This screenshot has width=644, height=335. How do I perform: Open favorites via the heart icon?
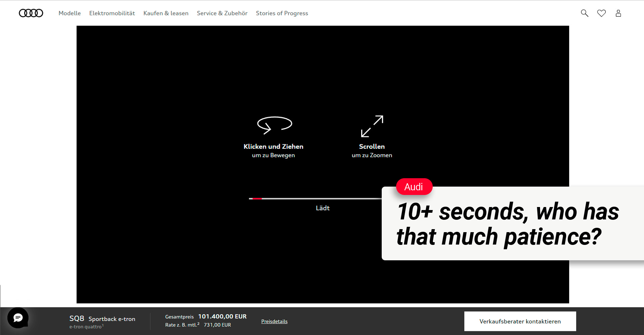click(601, 13)
